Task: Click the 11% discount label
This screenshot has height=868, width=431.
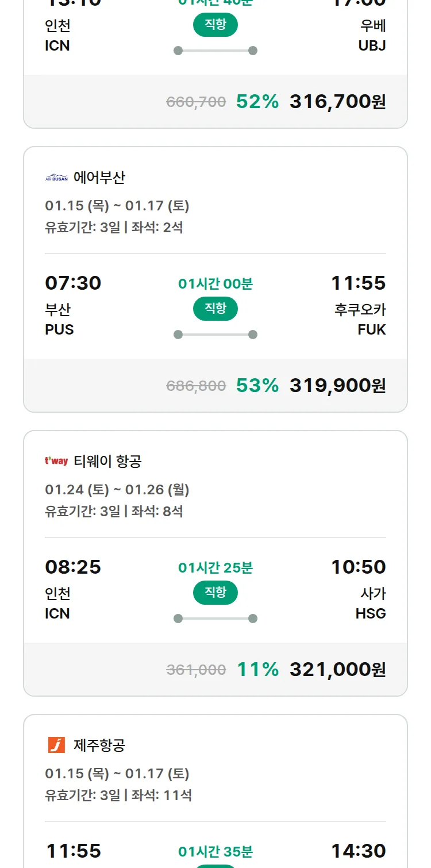Action: [257, 669]
